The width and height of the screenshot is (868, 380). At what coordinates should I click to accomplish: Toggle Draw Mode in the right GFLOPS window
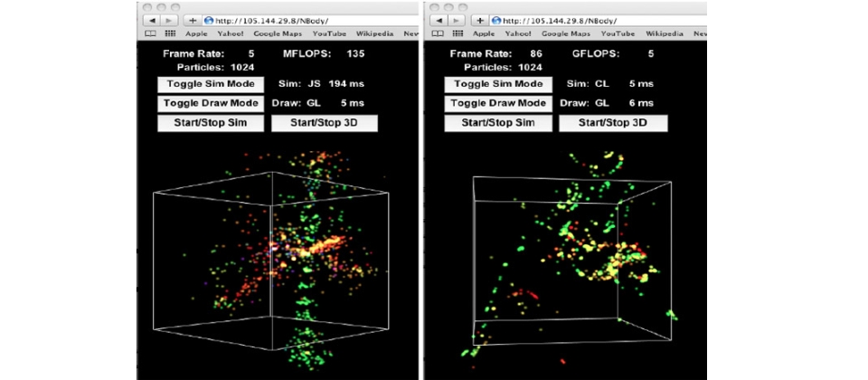[x=495, y=103]
